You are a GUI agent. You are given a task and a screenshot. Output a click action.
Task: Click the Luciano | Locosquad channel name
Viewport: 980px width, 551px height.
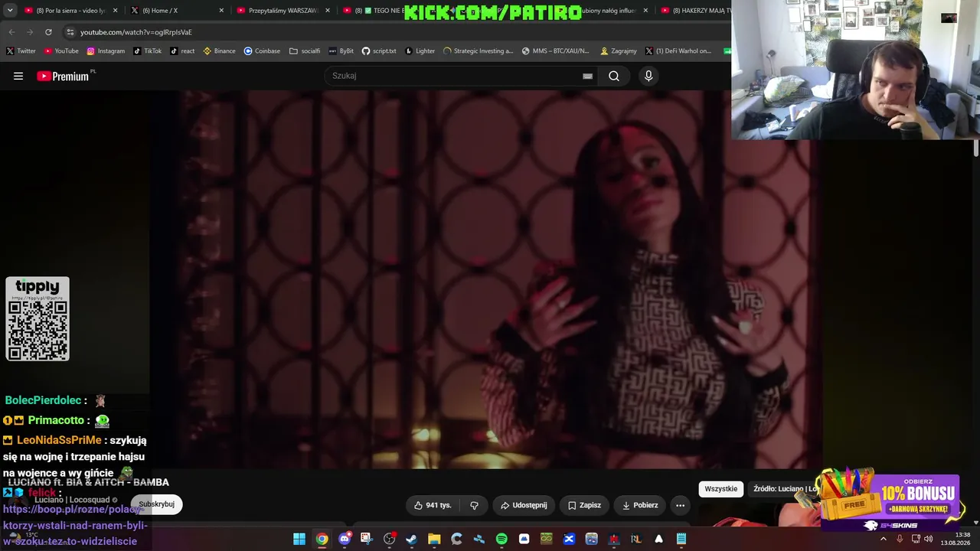click(x=73, y=500)
